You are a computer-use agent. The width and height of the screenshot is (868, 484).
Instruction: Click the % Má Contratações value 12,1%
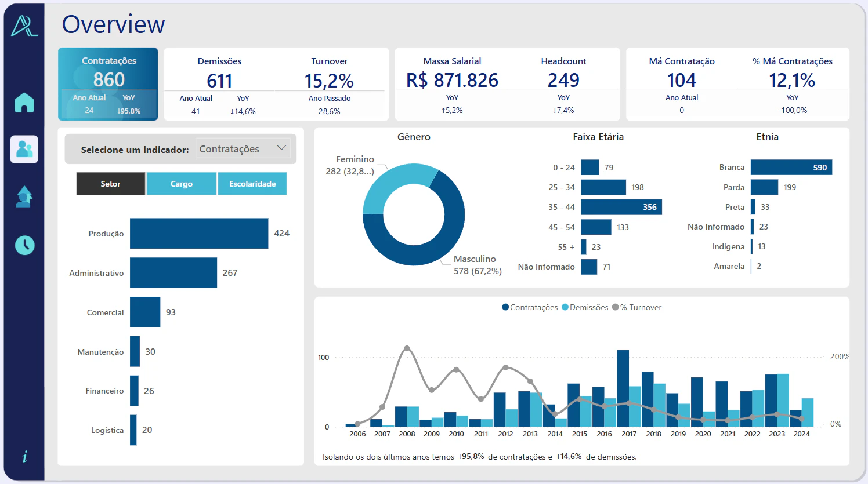point(792,80)
